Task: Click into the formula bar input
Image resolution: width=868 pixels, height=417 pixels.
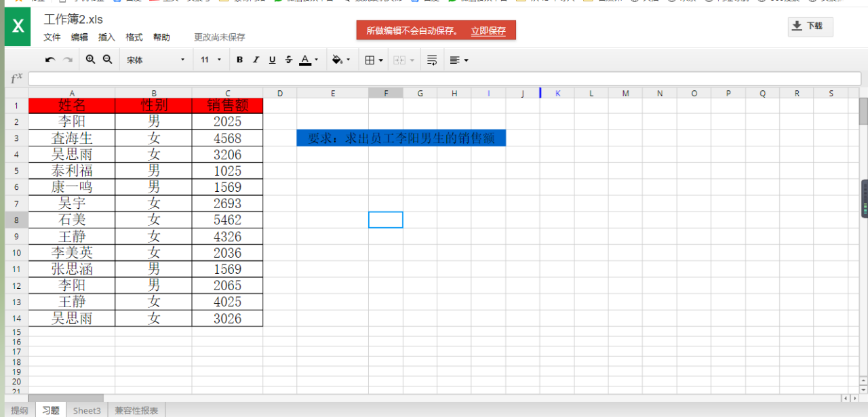Action: pos(444,79)
